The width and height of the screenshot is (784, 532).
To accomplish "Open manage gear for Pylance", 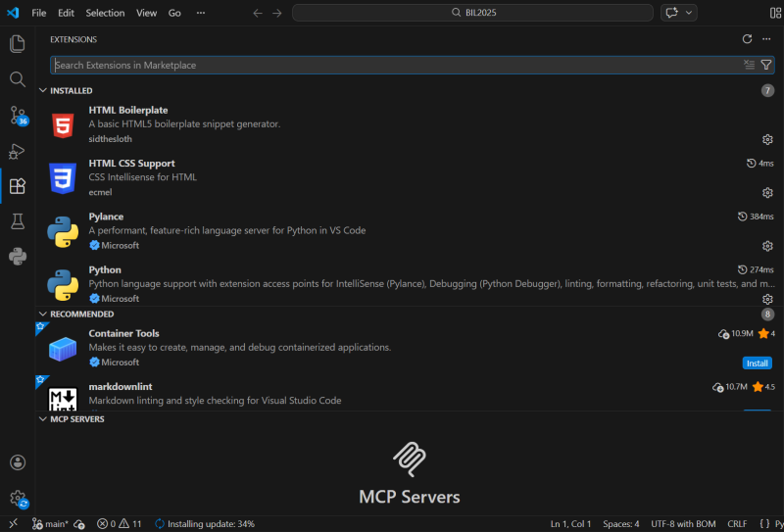I will (x=767, y=246).
